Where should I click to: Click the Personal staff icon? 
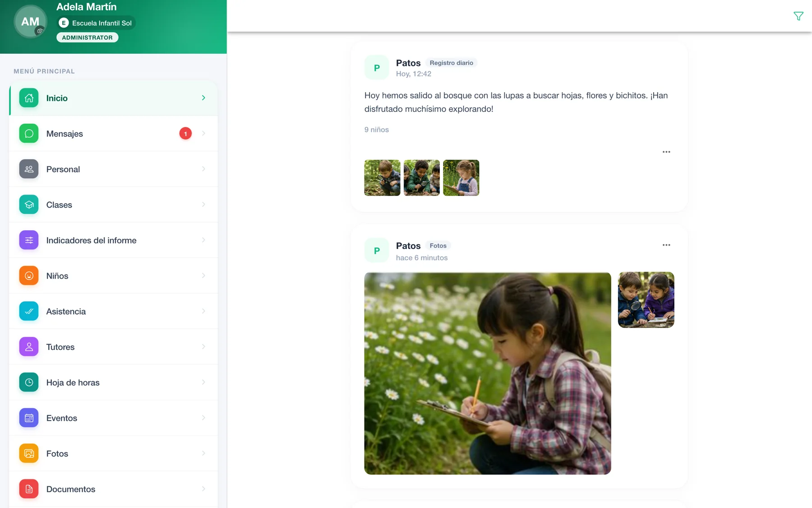[x=29, y=169]
